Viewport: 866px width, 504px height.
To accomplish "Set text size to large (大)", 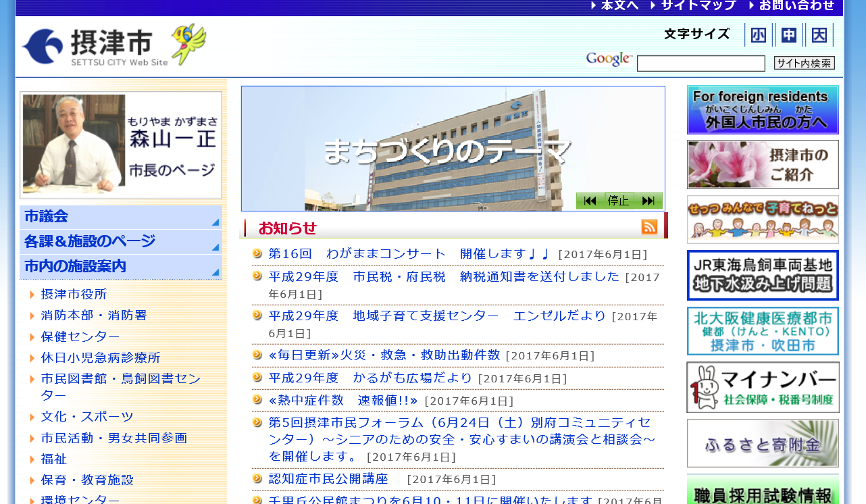I will 819,34.
